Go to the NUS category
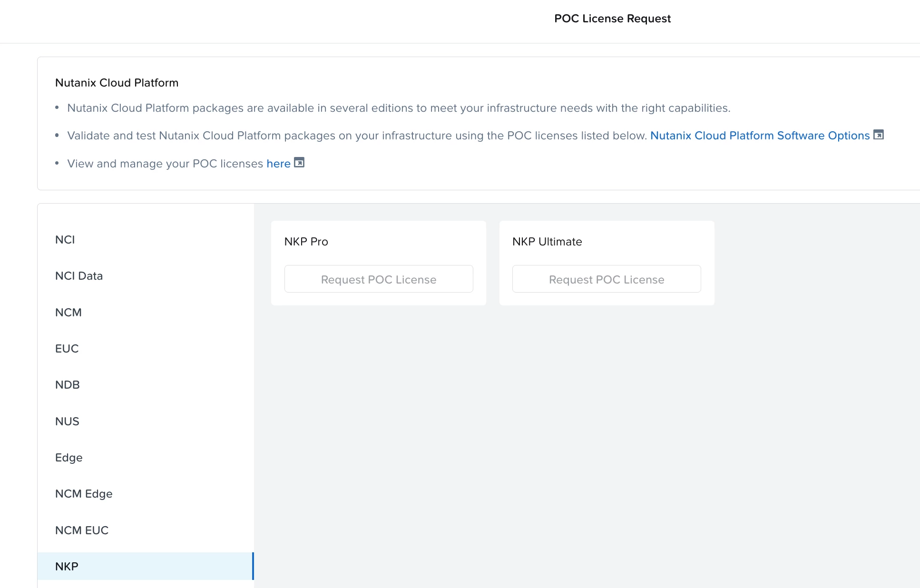Viewport: 920px width, 588px height. [146, 421]
